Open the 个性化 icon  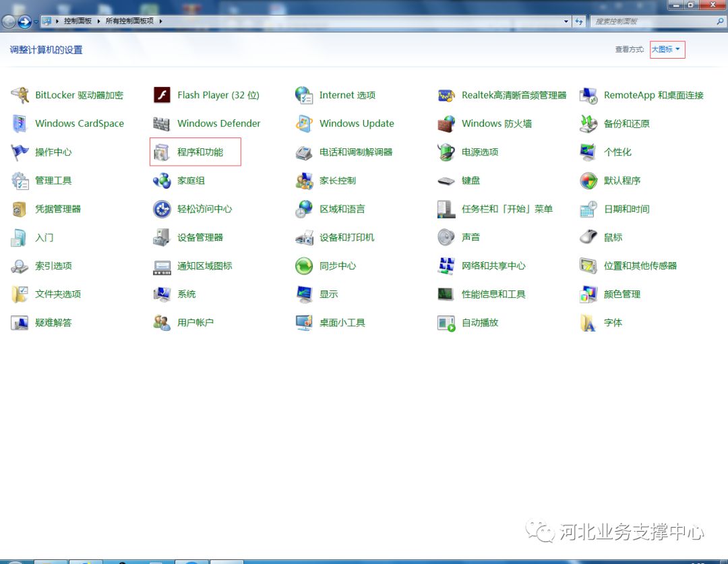point(588,152)
